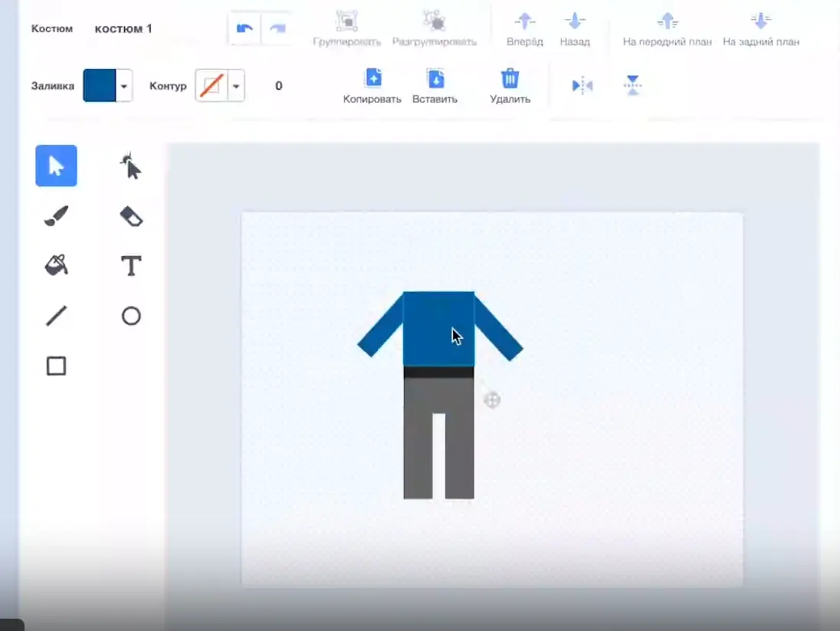The image size is (840, 631).
Task: Bring shape to front (На передний план)
Action: 668,29
